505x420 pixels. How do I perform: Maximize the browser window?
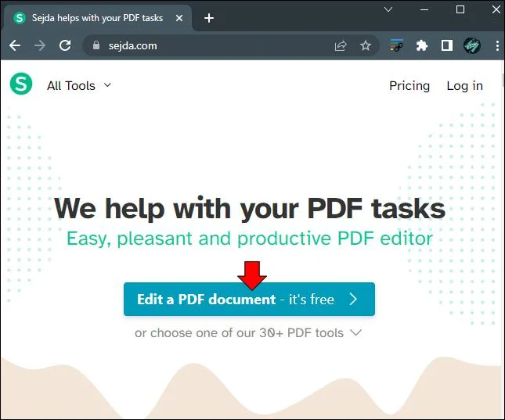(x=460, y=9)
